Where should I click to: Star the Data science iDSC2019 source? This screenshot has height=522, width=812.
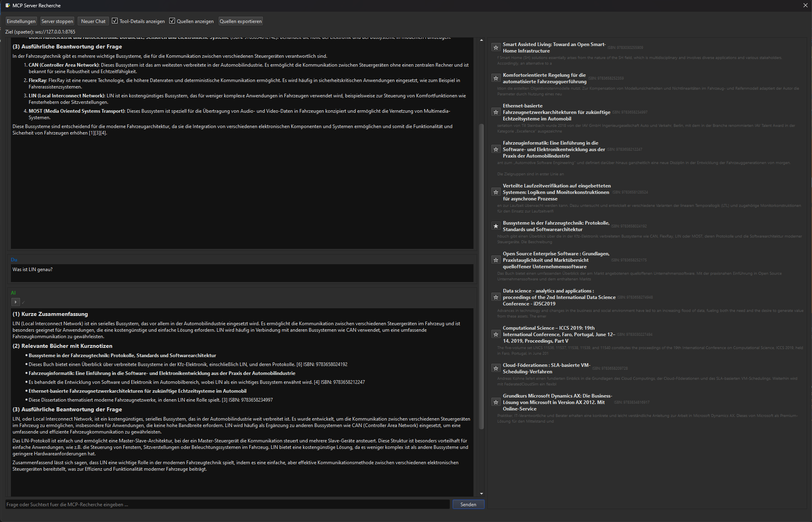click(x=496, y=297)
